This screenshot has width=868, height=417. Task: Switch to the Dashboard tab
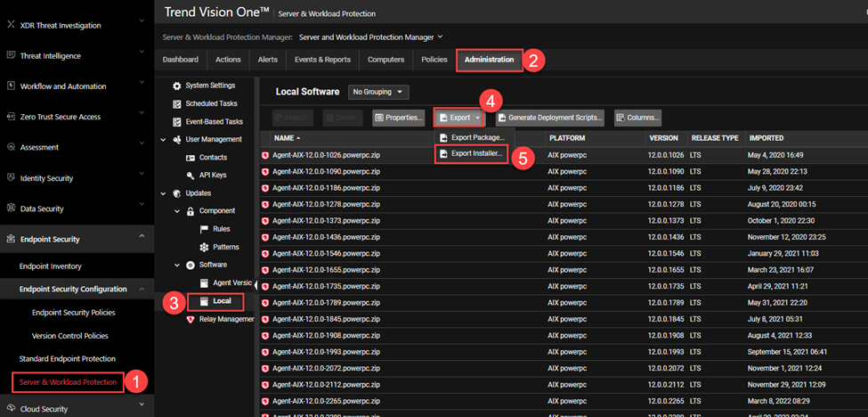[x=181, y=60]
